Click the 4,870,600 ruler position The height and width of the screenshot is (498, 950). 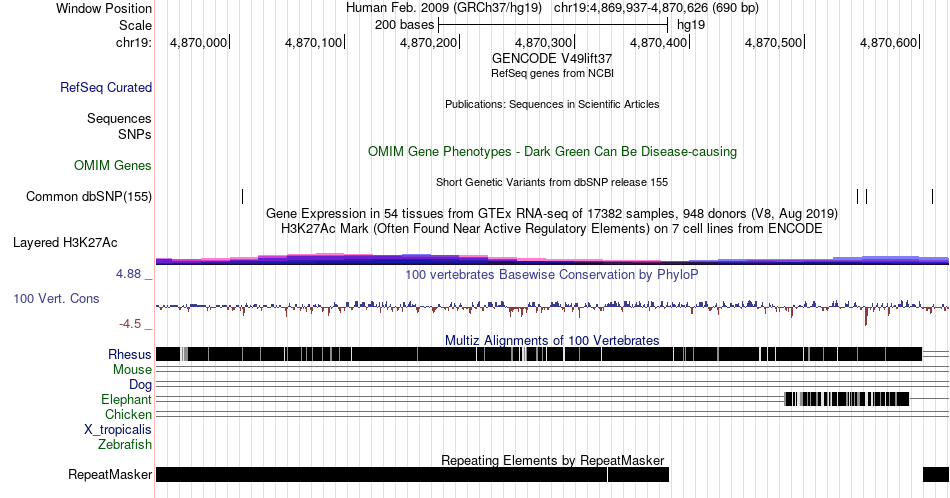(x=888, y=42)
